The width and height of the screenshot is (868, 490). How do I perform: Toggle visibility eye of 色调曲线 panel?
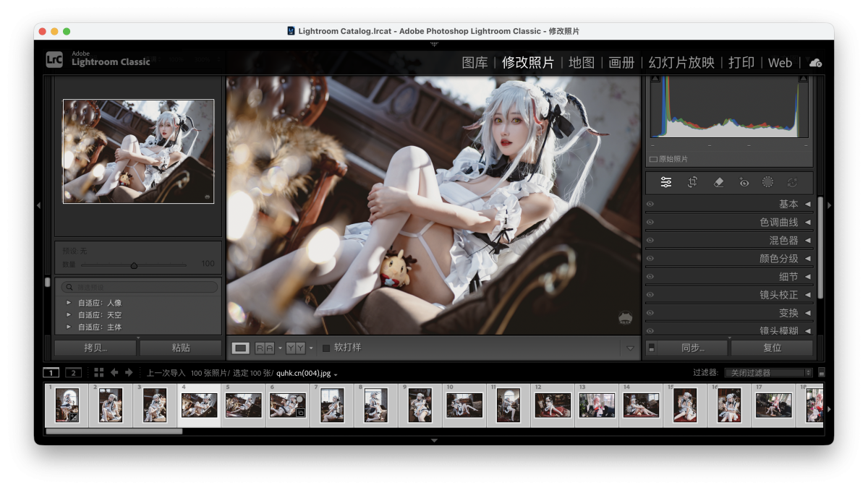coord(650,223)
